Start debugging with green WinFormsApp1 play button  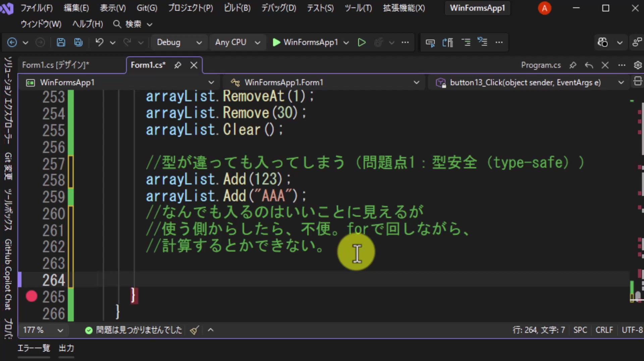[x=305, y=42]
